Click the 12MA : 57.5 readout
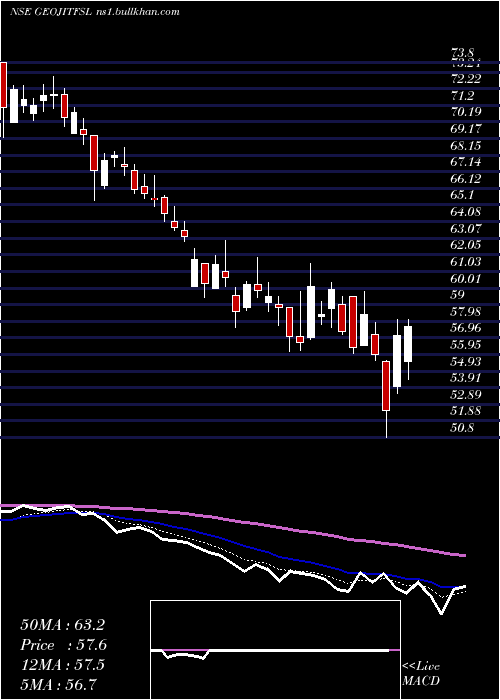 click(x=63, y=665)
